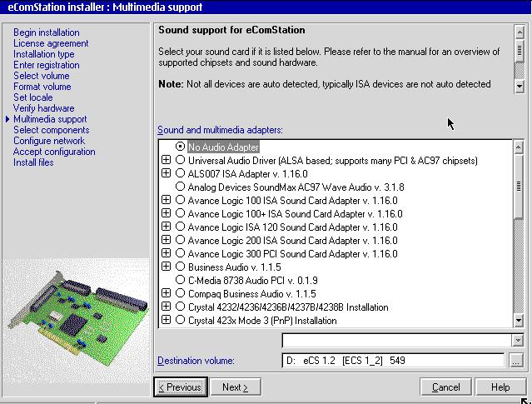Choose ALS007 ISA Adapter radio button

(x=180, y=173)
